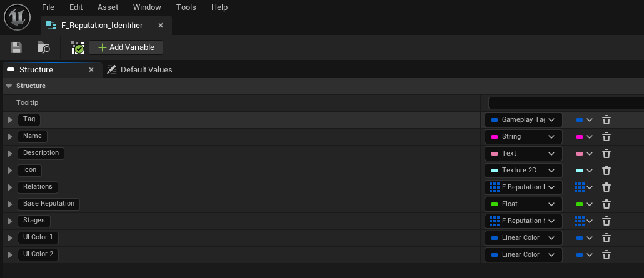Viewport: 644px width, 278px height.
Task: Expand the Stages variable details
Action: coord(10,221)
